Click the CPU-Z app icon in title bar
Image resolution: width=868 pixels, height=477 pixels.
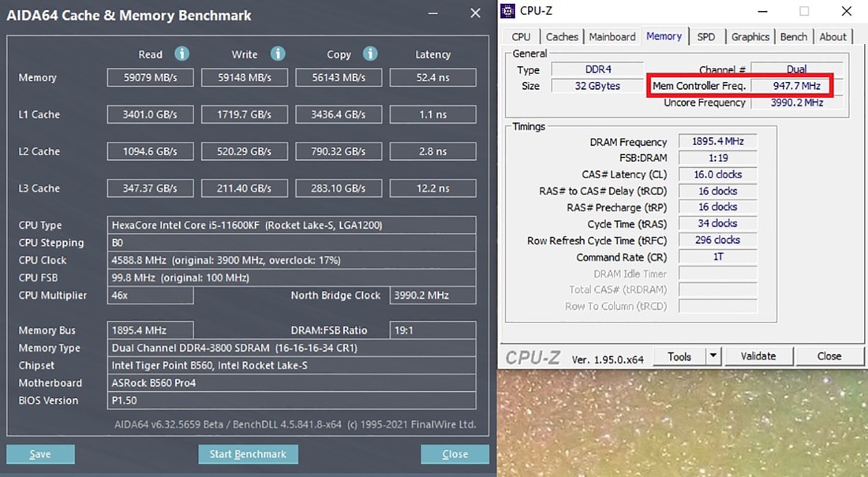tap(507, 10)
